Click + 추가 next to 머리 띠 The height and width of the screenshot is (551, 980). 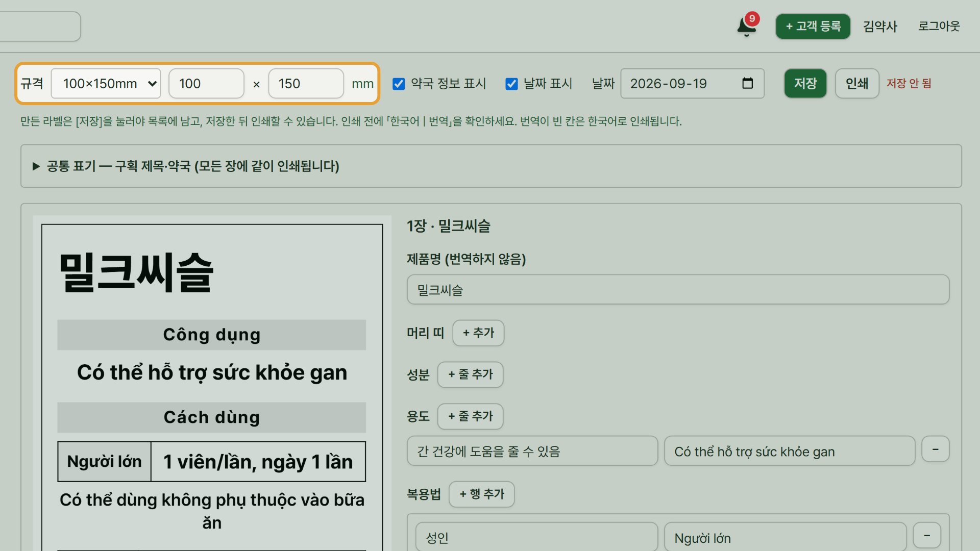pyautogui.click(x=478, y=333)
